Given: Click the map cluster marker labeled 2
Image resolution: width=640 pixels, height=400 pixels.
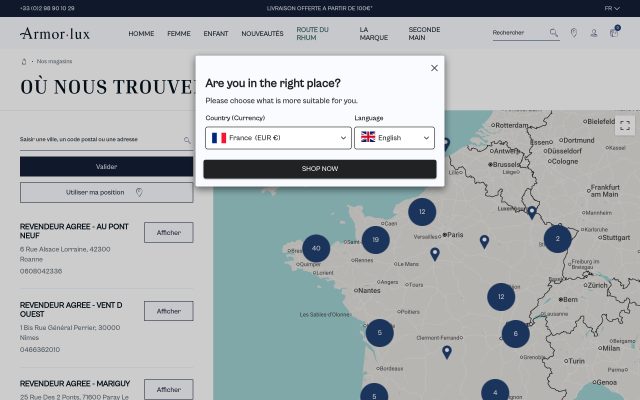Looking at the screenshot, I should (x=558, y=239).
